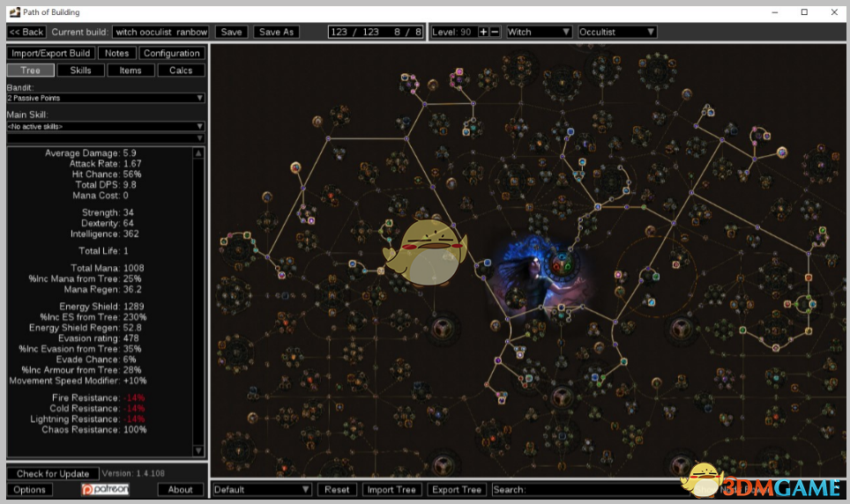Expand the Main Skill dropdown

click(106, 127)
